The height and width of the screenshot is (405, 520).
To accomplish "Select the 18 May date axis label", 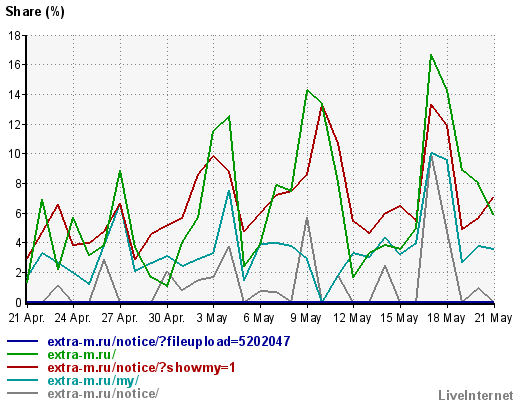I will 446,318.
